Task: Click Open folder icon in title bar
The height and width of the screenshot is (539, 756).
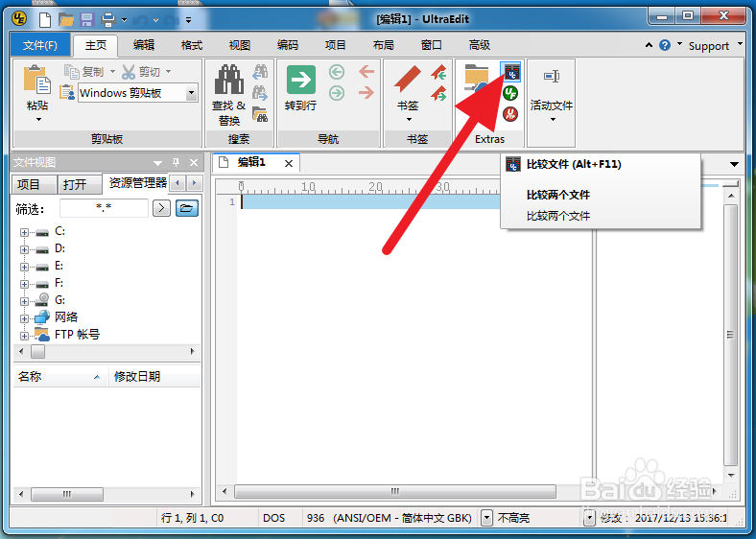Action: pos(66,19)
